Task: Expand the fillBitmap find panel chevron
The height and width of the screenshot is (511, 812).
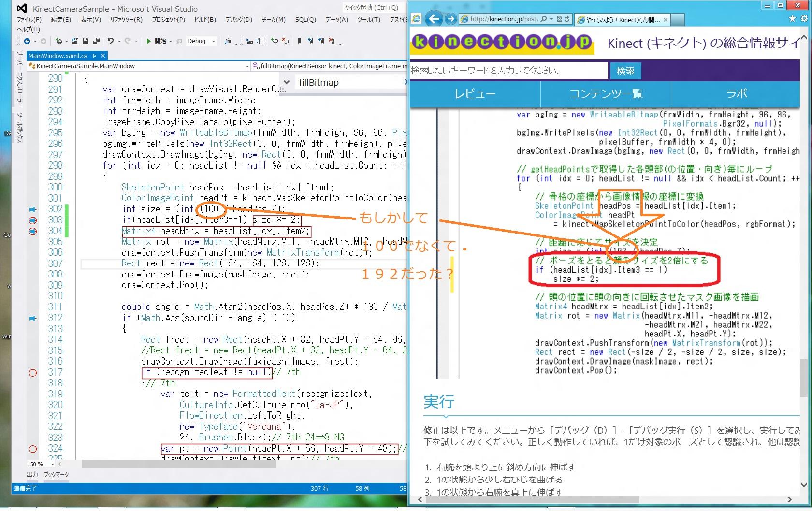Action: click(x=286, y=82)
